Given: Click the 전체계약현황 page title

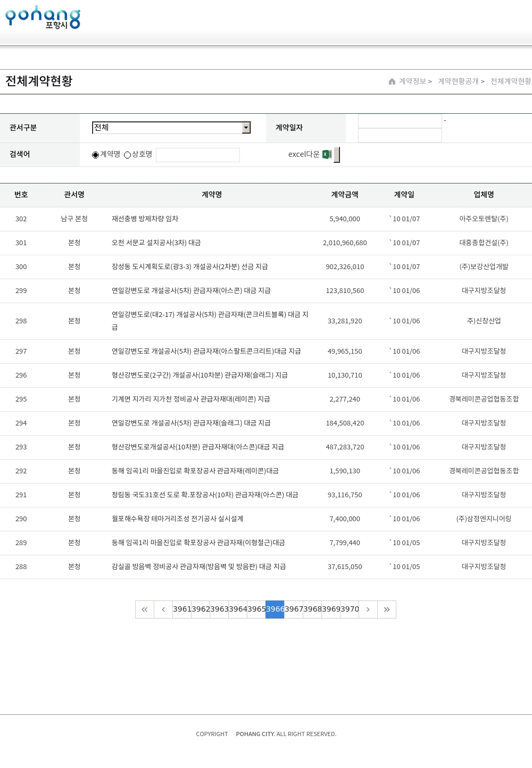Looking at the screenshot, I should point(39,81).
